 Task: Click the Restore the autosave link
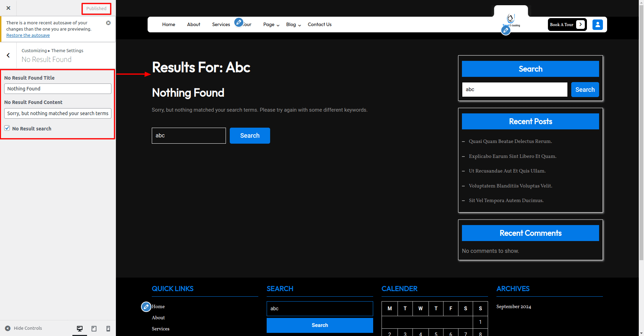(x=28, y=35)
